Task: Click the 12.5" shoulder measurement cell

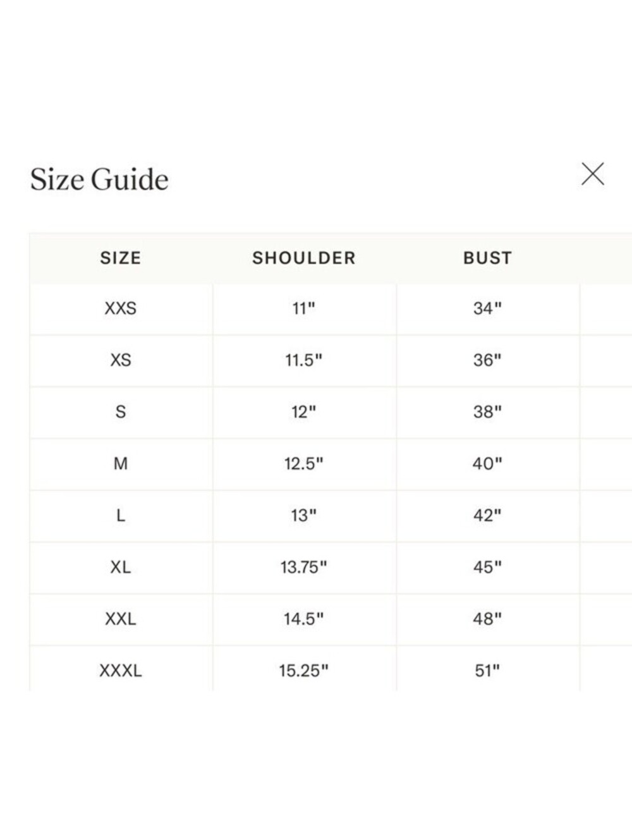Action: click(304, 464)
